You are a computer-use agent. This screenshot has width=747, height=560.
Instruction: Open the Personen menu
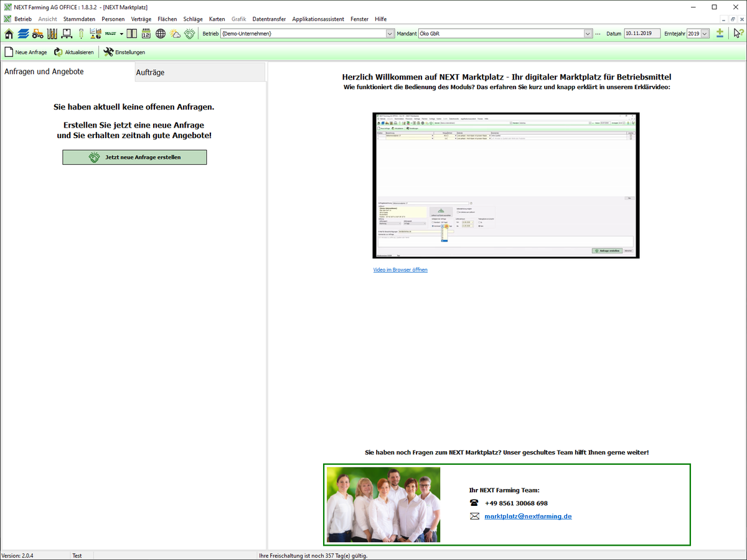pos(113,19)
